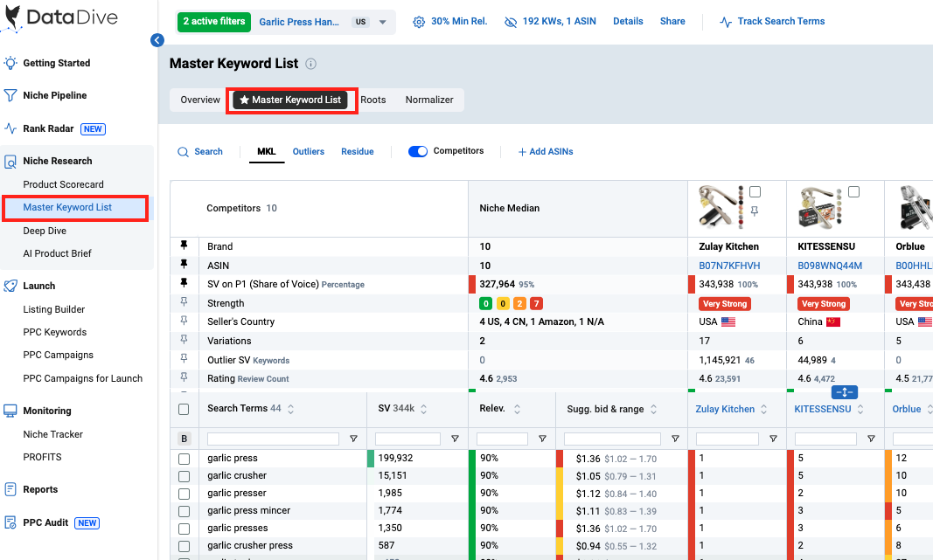Check the 'garlic press mincer' row checkbox
933x560 pixels.
click(x=184, y=511)
